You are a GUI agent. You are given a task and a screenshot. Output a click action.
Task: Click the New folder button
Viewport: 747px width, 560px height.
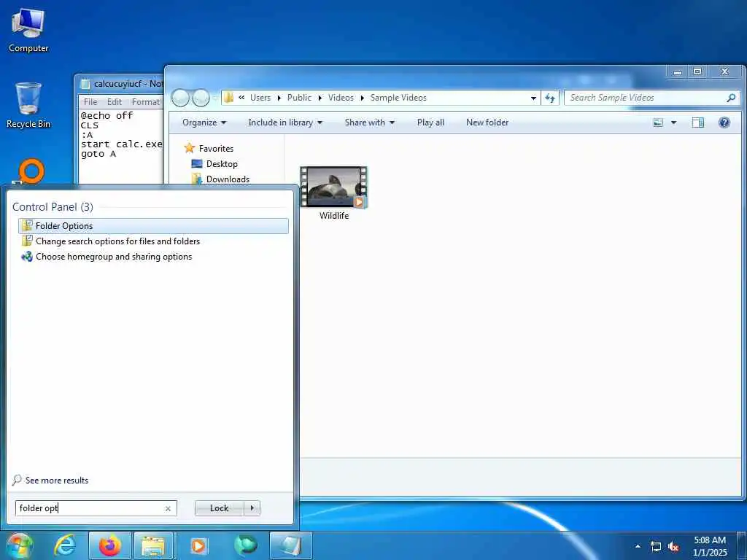(x=487, y=122)
